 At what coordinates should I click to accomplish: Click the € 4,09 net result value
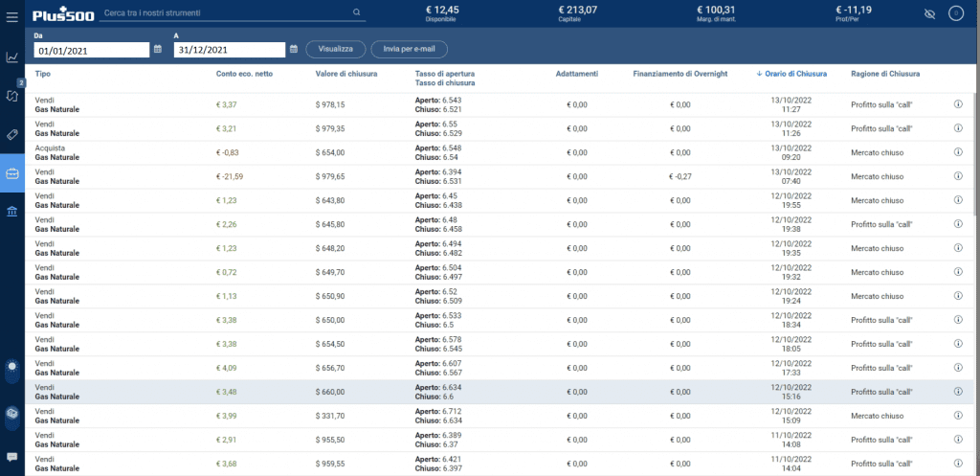tap(226, 368)
